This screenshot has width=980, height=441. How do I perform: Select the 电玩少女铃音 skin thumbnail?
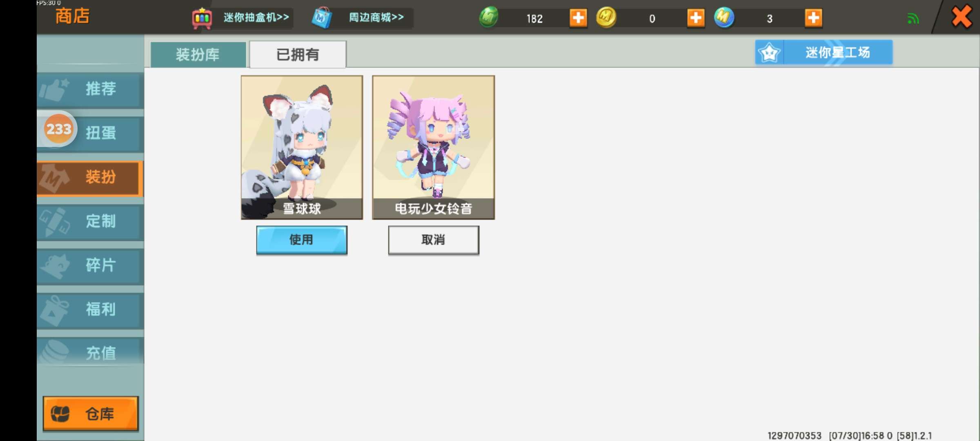point(434,147)
